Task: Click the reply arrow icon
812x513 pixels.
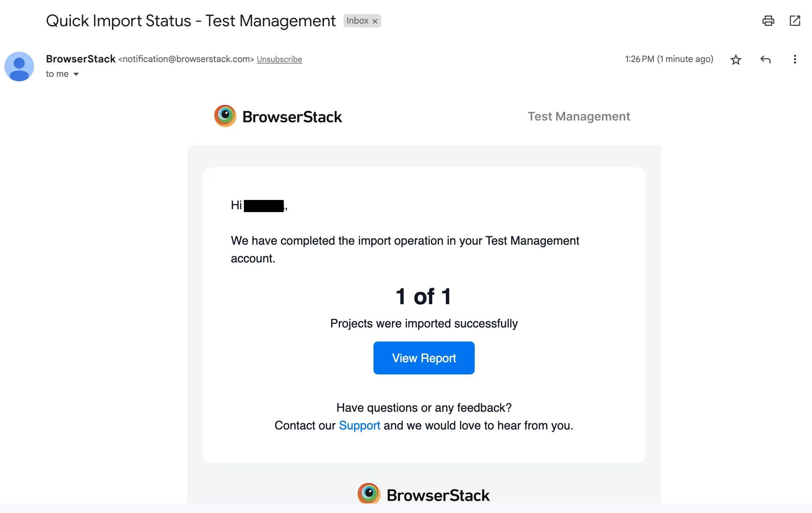Action: (765, 60)
